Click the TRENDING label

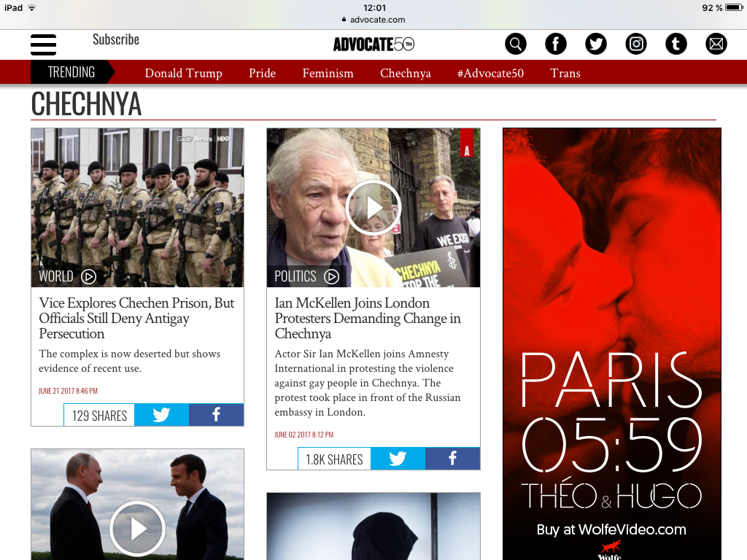tap(71, 72)
